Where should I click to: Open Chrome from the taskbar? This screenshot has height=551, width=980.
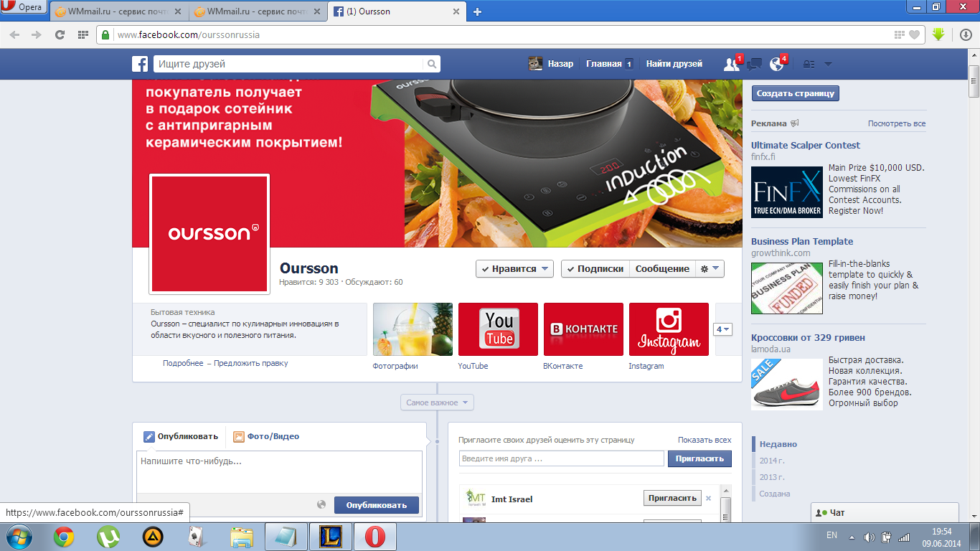point(64,537)
